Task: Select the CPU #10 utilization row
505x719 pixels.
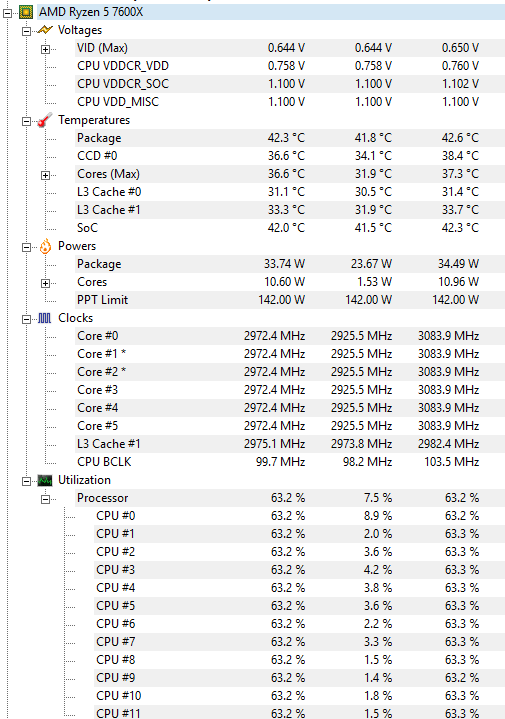Action: [x=300, y=696]
